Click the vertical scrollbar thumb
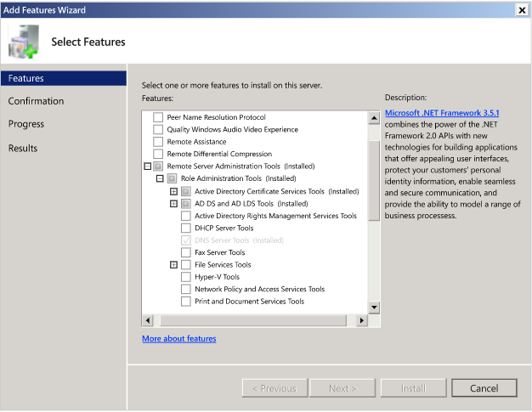Screen dimensions: 532x412 pos(374,180)
